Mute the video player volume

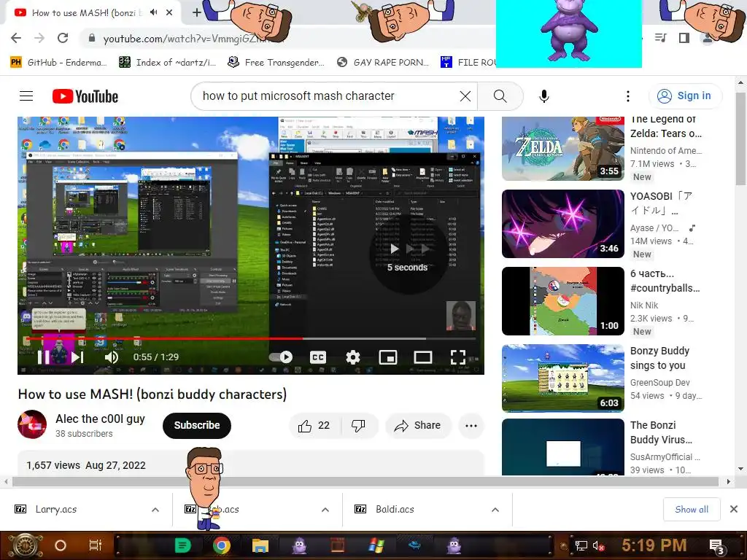(112, 357)
